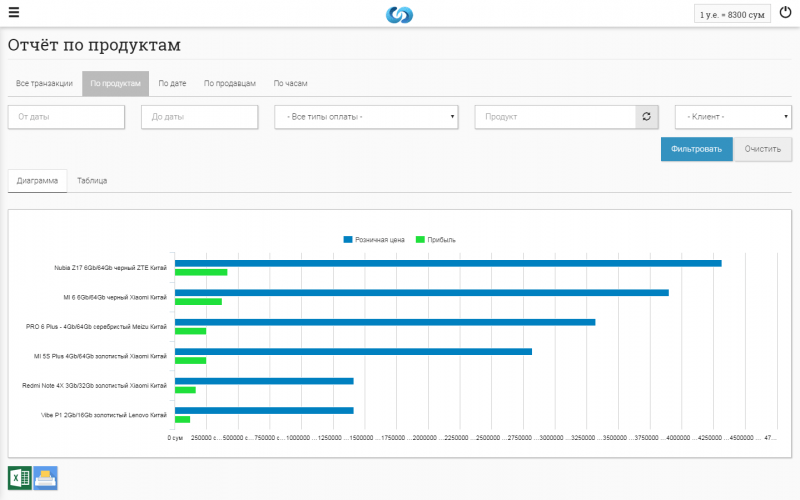This screenshot has height=500, width=800.
Task: Click green profit bar for Nubia Z17
Action: coord(201,272)
